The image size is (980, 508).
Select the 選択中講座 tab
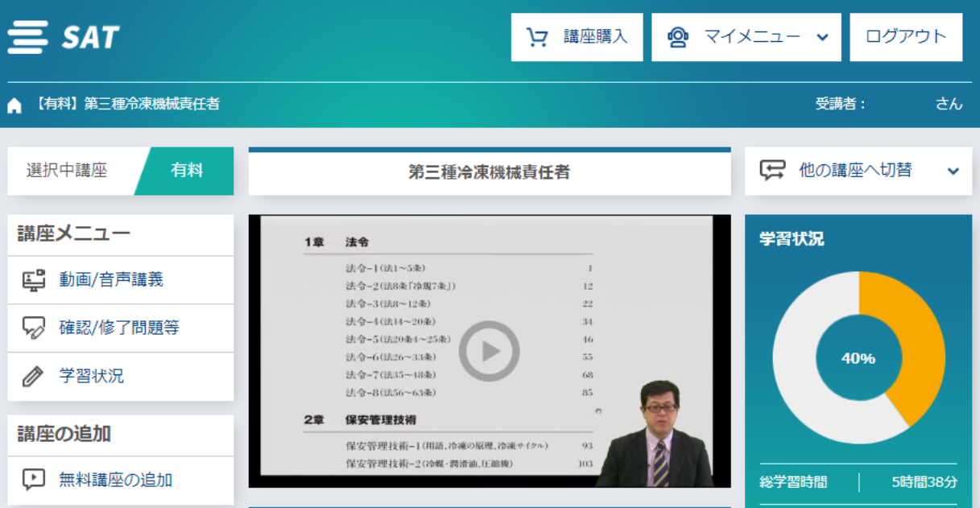(67, 171)
